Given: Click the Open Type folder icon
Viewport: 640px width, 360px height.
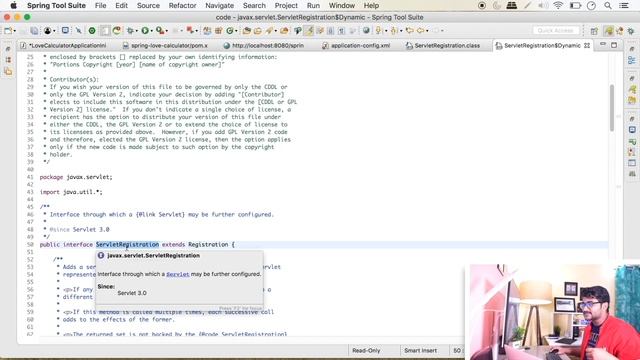Looking at the screenshot, I should click(247, 31).
